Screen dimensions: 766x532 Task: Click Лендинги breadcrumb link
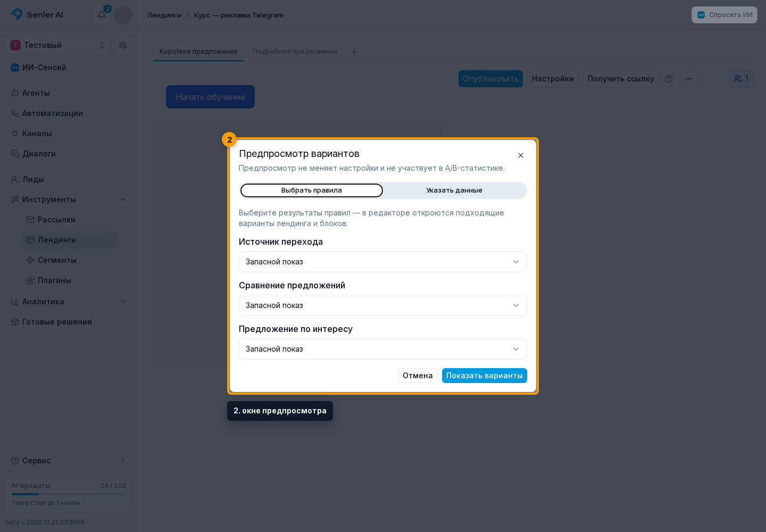164,15
